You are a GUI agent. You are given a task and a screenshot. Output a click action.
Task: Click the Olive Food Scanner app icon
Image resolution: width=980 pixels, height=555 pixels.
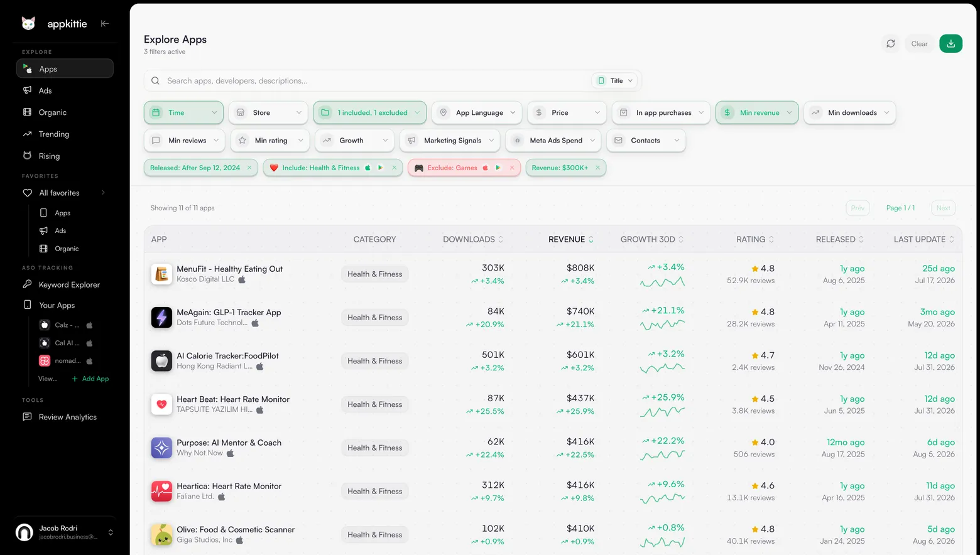[161, 534]
